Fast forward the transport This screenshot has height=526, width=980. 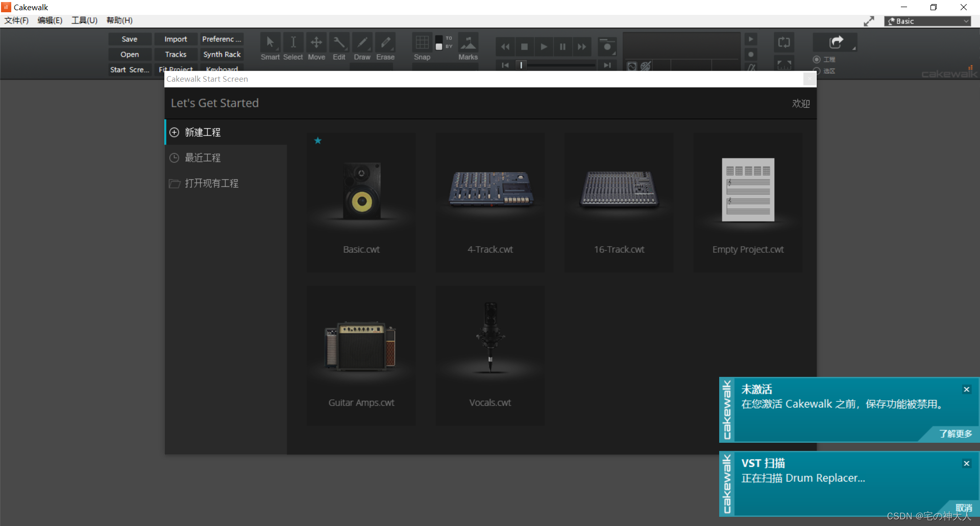(x=582, y=47)
